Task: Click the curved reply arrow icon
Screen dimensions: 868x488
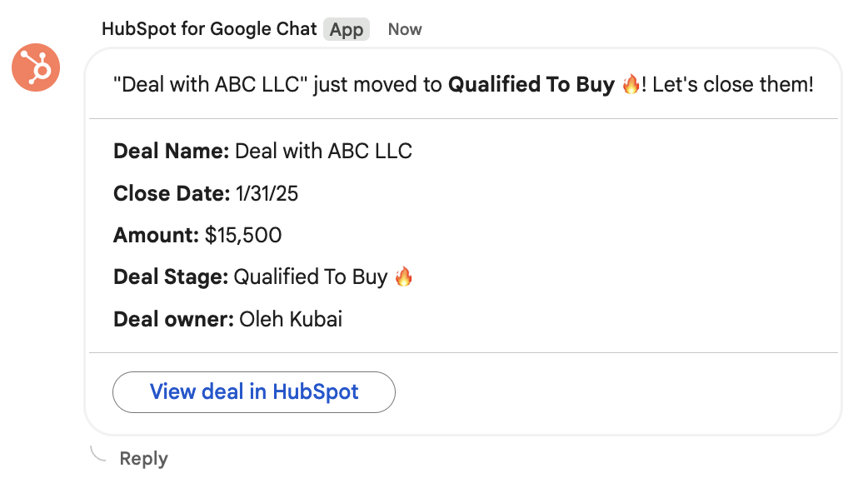Action: pos(98,454)
